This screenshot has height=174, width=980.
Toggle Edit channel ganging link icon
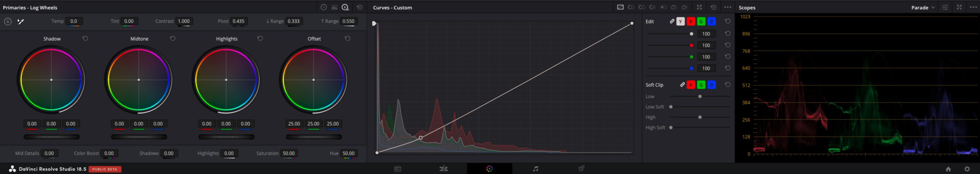point(672,21)
